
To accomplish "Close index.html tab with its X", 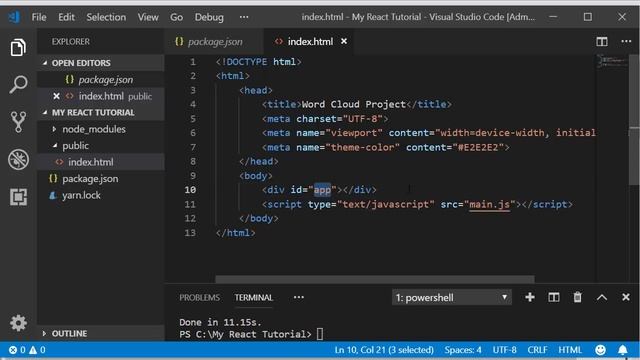I will [x=344, y=41].
